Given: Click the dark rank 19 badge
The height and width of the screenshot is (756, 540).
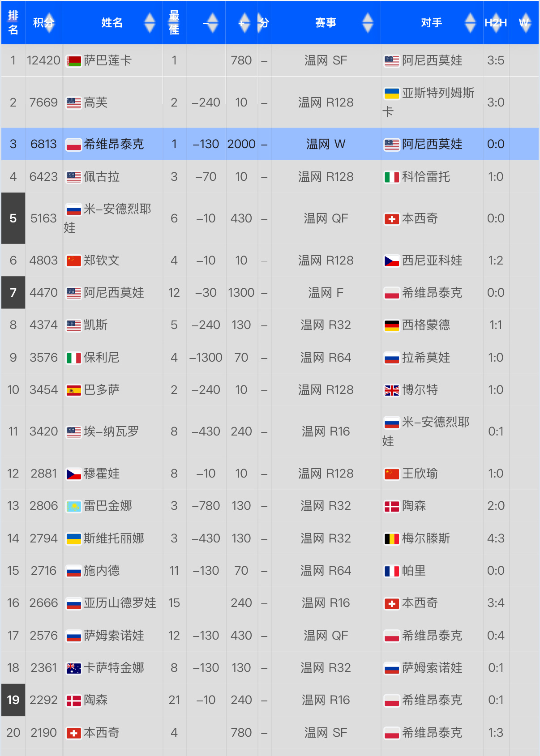Looking at the screenshot, I should [13, 700].
